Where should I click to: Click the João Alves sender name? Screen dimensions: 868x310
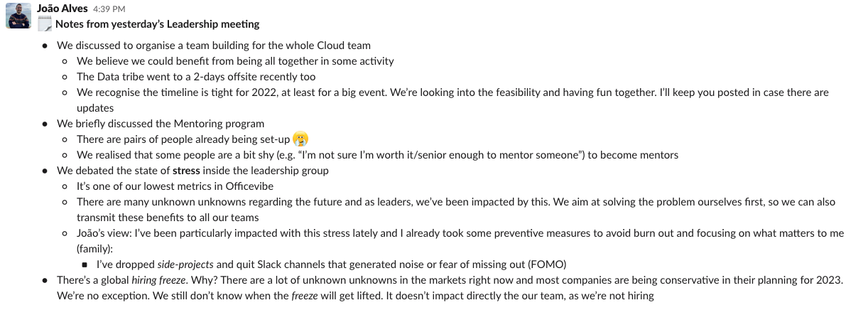coord(62,9)
